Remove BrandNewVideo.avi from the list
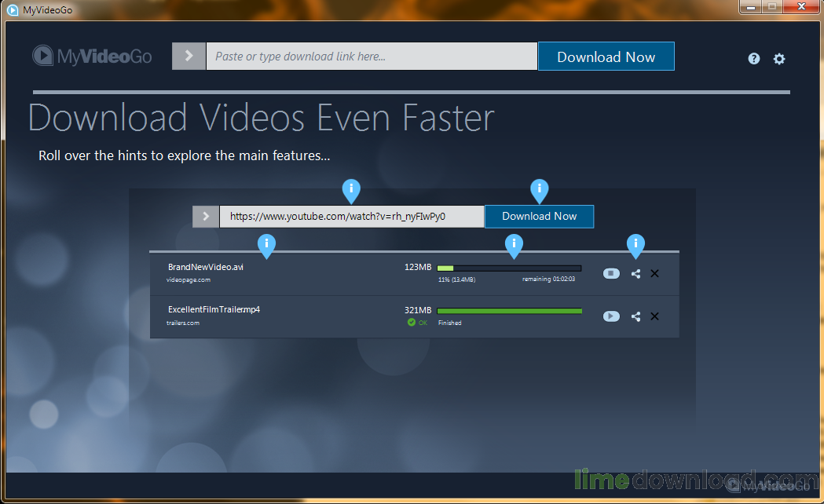The height and width of the screenshot is (504, 824). tap(655, 273)
